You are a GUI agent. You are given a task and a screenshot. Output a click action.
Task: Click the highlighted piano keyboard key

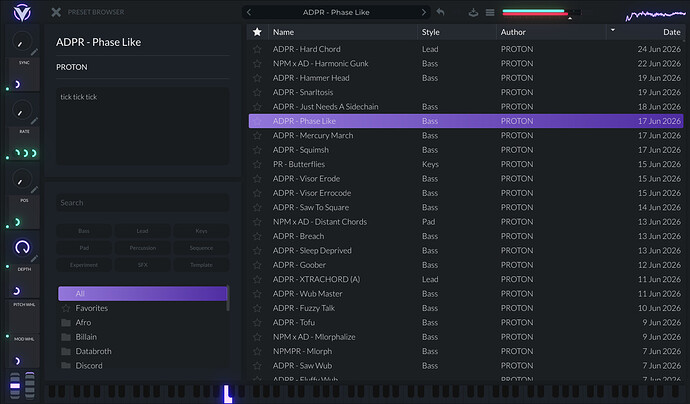coord(227,394)
